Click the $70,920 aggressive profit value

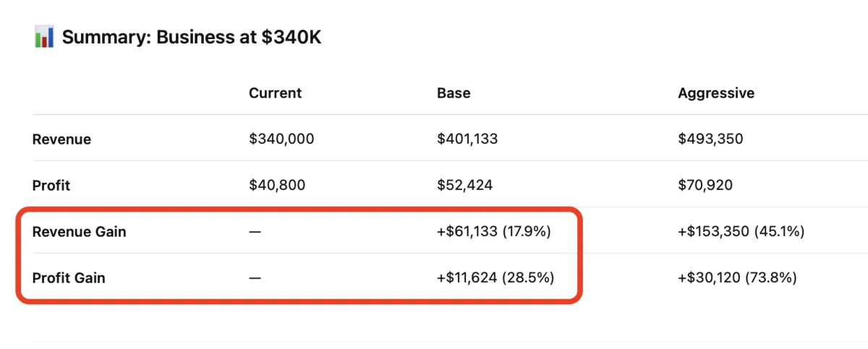point(705,185)
